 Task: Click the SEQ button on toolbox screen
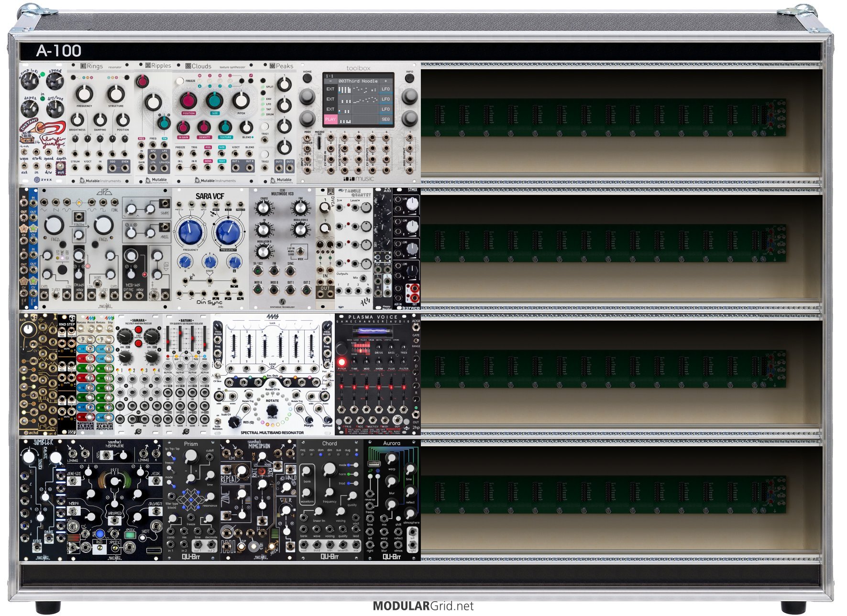pyautogui.click(x=385, y=119)
